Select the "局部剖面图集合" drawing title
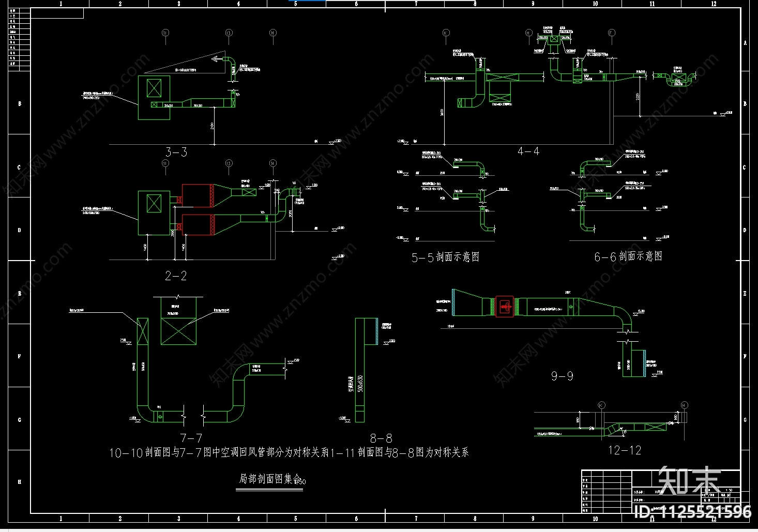Screen dimensions: 758x532 270,479
